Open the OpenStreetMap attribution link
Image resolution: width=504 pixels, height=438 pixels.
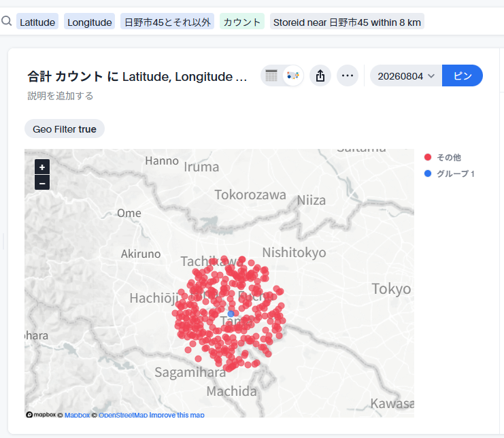[x=123, y=415]
